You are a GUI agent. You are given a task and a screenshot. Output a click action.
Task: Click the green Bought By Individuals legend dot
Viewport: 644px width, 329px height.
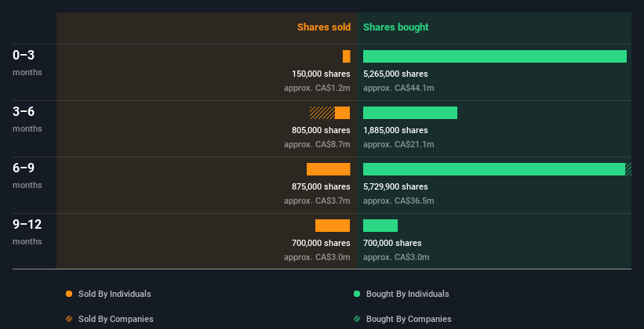click(357, 294)
